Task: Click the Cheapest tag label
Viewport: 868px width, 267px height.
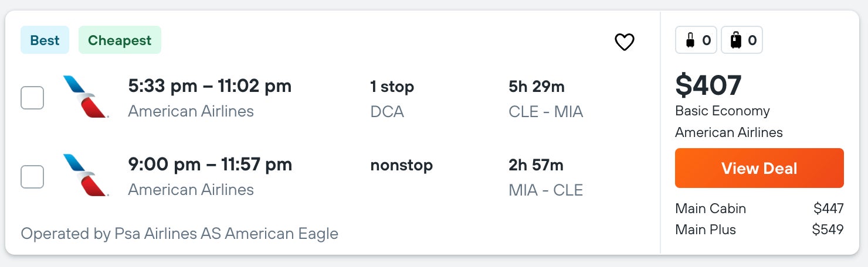Action: (x=120, y=40)
